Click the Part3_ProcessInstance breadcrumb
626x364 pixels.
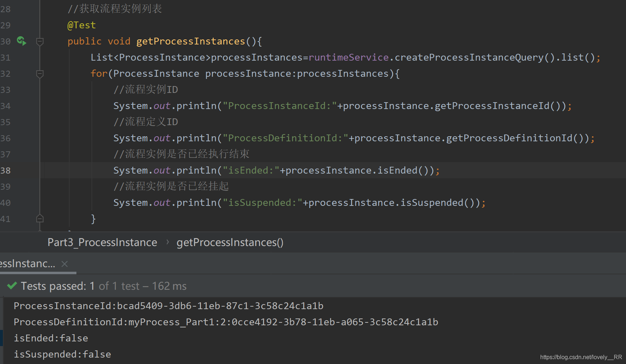point(102,242)
